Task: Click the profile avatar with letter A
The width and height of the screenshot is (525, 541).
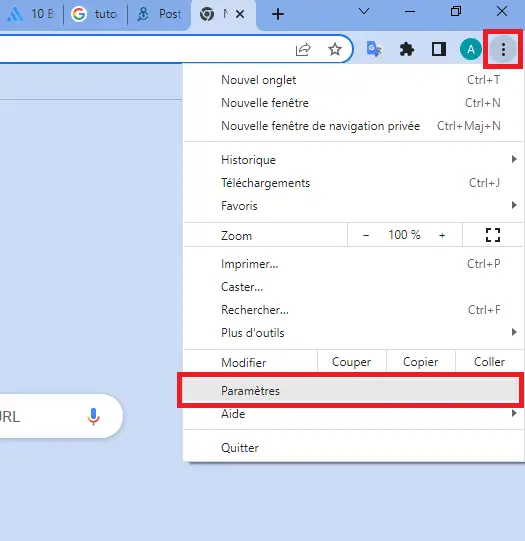Action: [470, 49]
